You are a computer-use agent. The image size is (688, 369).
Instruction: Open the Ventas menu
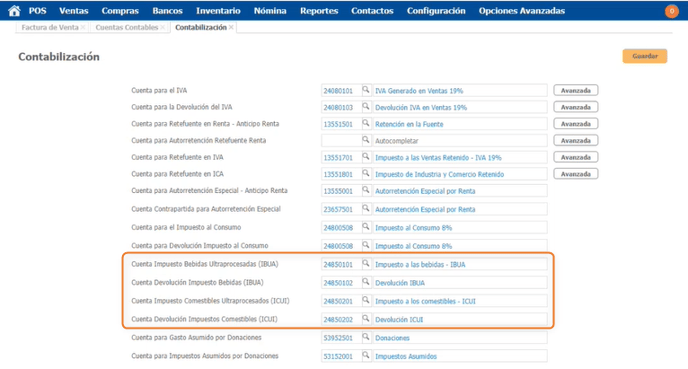click(x=74, y=11)
